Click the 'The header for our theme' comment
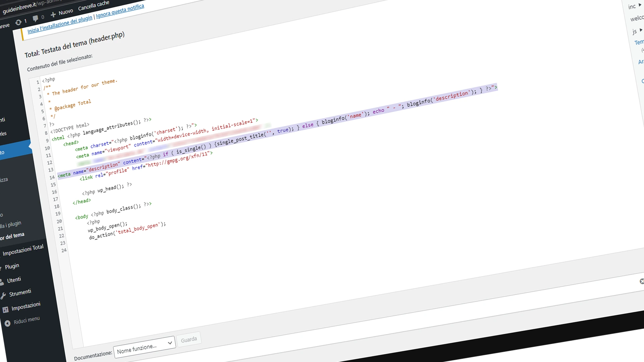This screenshot has width=644, height=362. pos(82,87)
